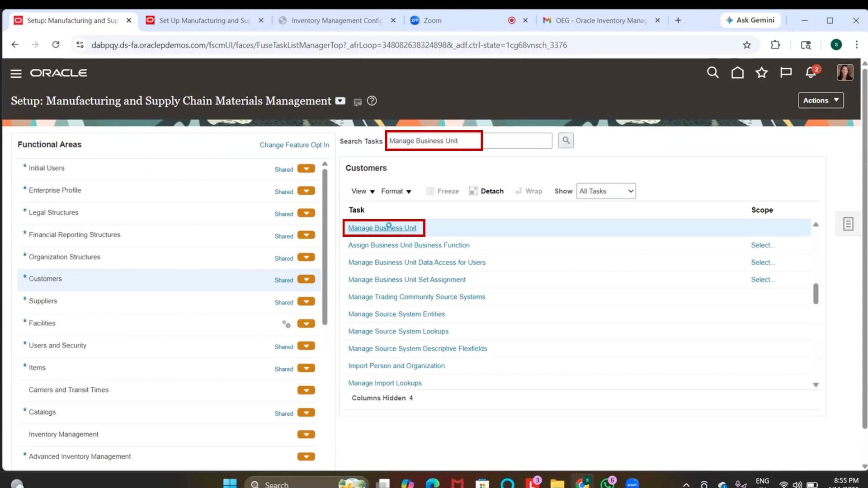Open Assign Business Unit Business Function task
The height and width of the screenshot is (488, 868).
[x=409, y=245]
